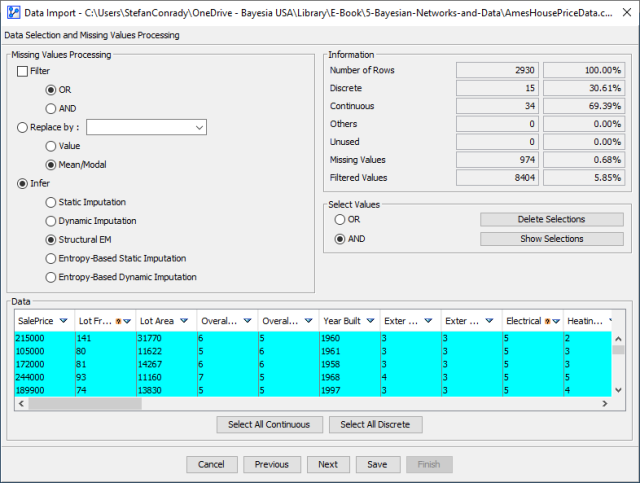Click the horizontal scrollbar thumb in Data table

pyautogui.click(x=85, y=404)
